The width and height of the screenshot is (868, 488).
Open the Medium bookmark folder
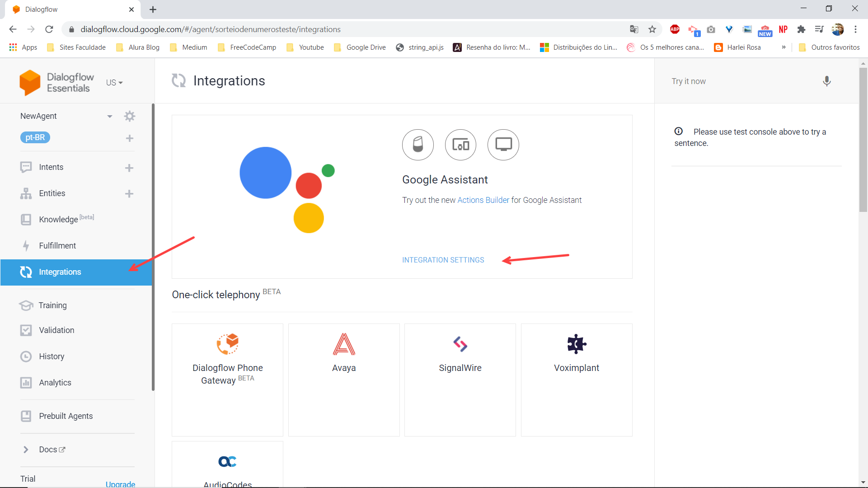(188, 47)
